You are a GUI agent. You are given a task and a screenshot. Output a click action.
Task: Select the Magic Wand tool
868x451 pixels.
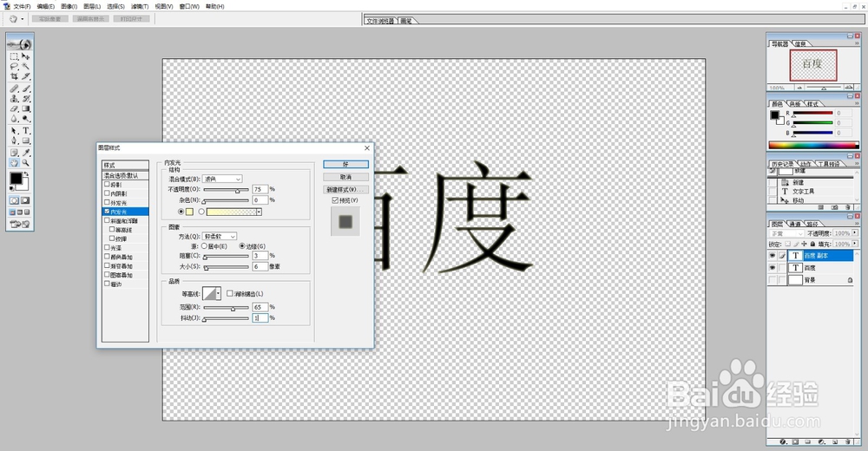(x=25, y=67)
